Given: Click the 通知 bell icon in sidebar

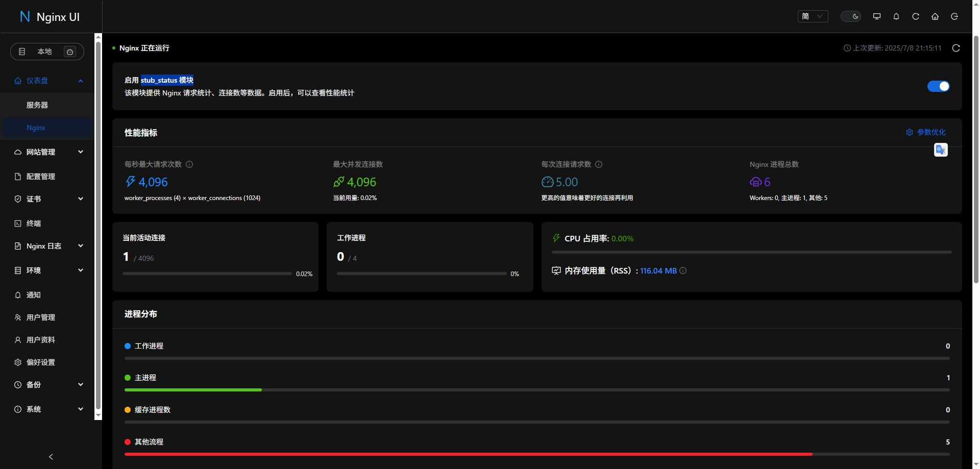Looking at the screenshot, I should pyautogui.click(x=18, y=295).
